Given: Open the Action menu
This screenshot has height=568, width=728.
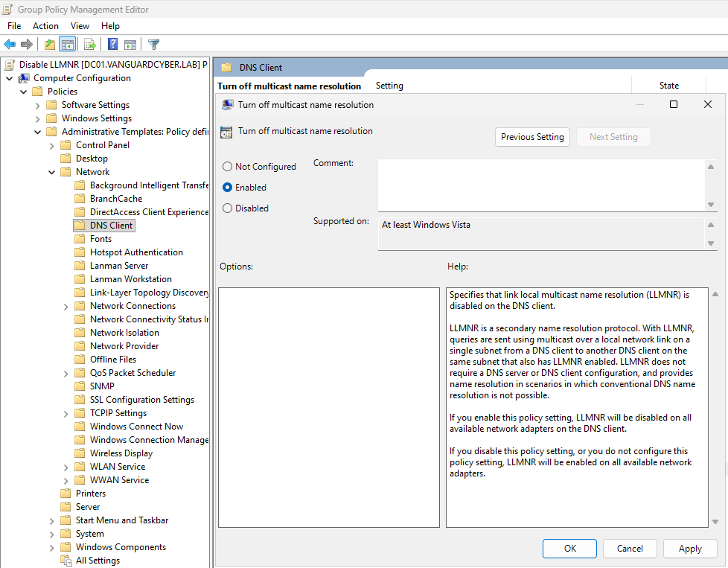Looking at the screenshot, I should (45, 26).
